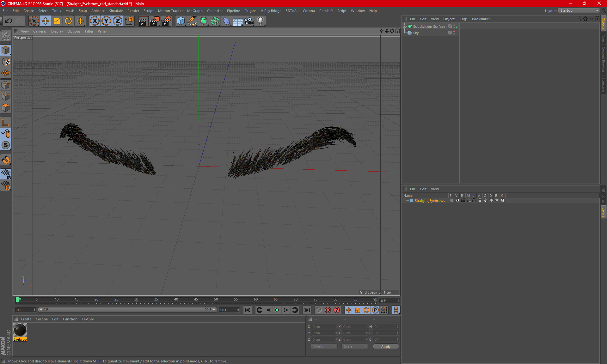Toggle Enable Snap button
The width and height of the screenshot is (607, 364).
pos(6,145)
